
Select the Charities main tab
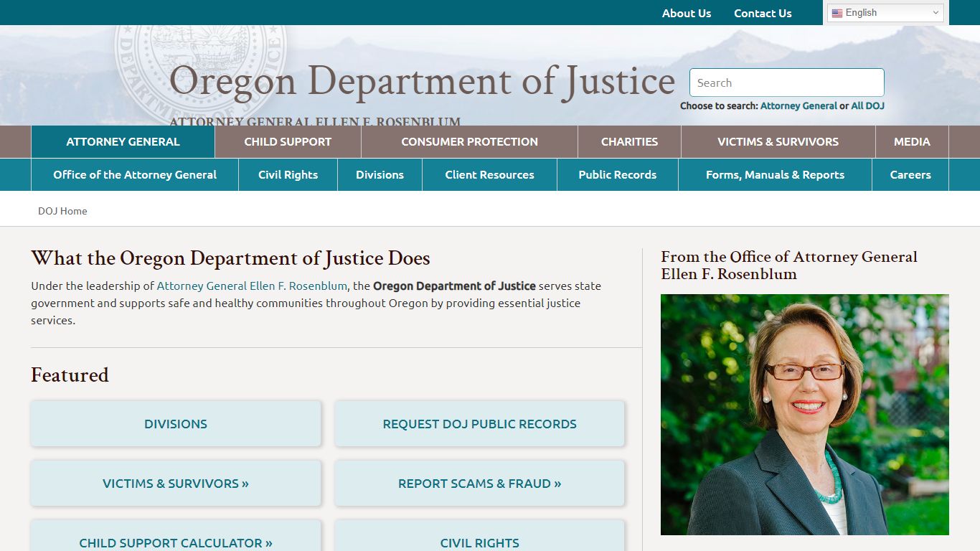click(629, 142)
